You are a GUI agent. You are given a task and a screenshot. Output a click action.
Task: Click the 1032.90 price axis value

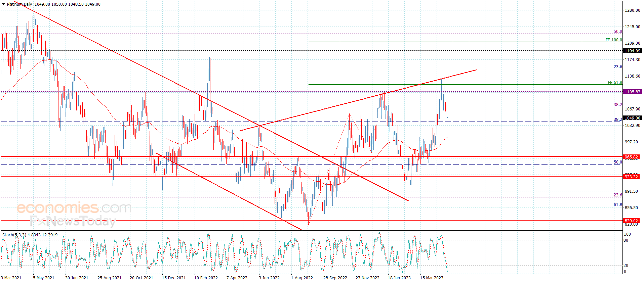coord(632,125)
